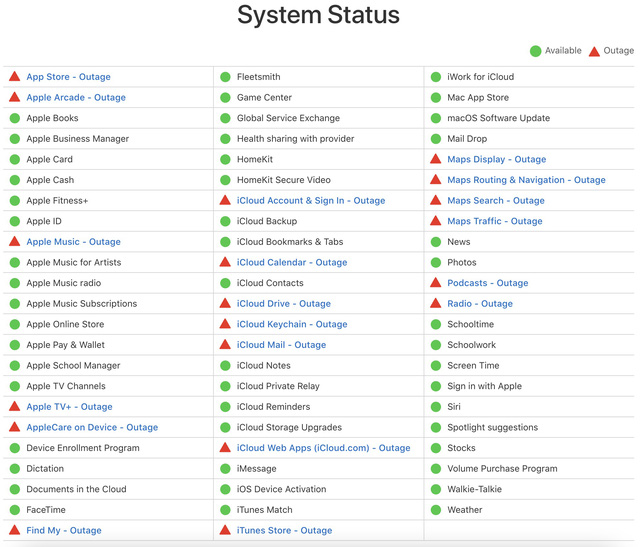
Task: Open the Apple Music - Outage link
Action: pos(73,242)
